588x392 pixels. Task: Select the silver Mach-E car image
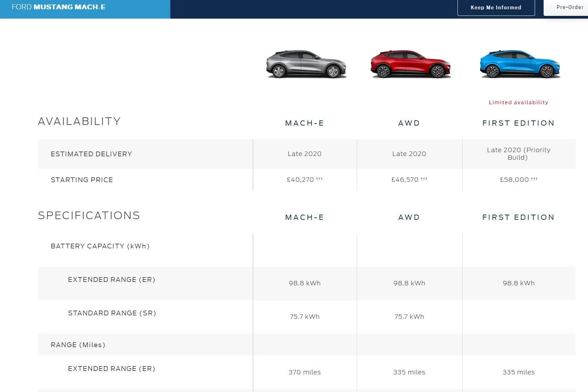(306, 64)
